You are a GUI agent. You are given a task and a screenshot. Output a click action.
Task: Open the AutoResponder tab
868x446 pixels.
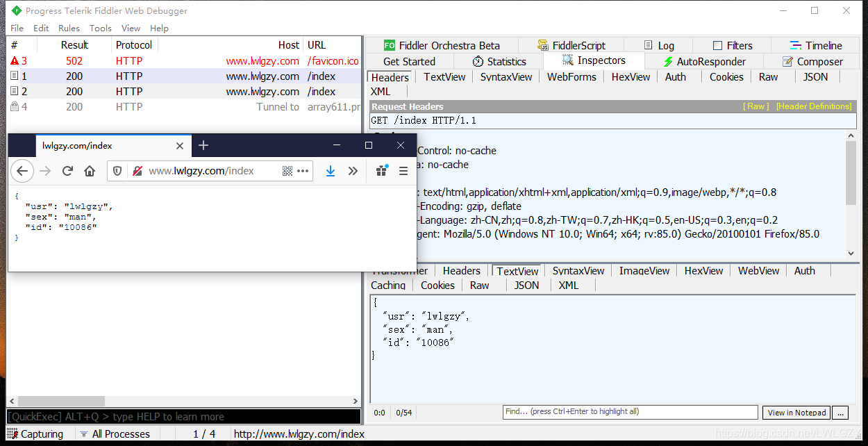click(704, 61)
